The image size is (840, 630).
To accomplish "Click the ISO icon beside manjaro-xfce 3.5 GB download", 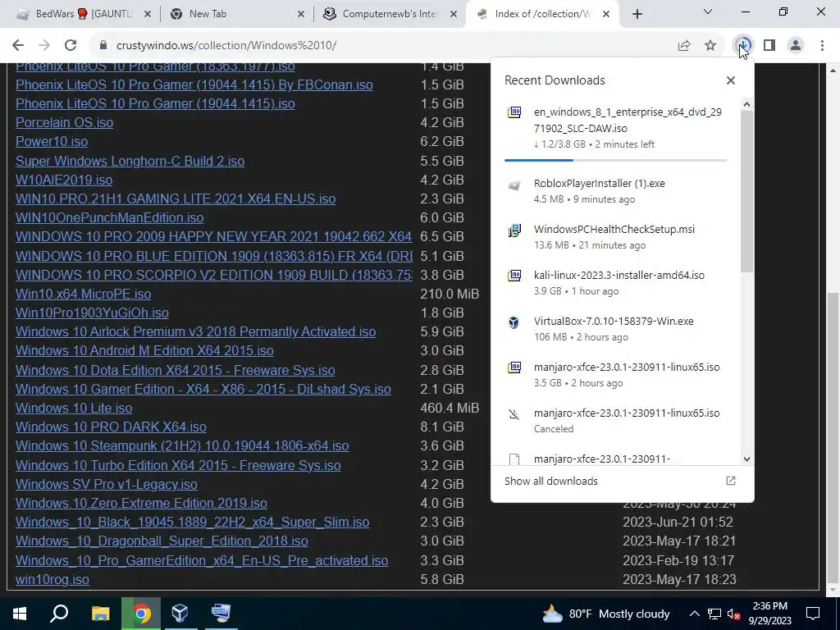I will [x=514, y=367].
